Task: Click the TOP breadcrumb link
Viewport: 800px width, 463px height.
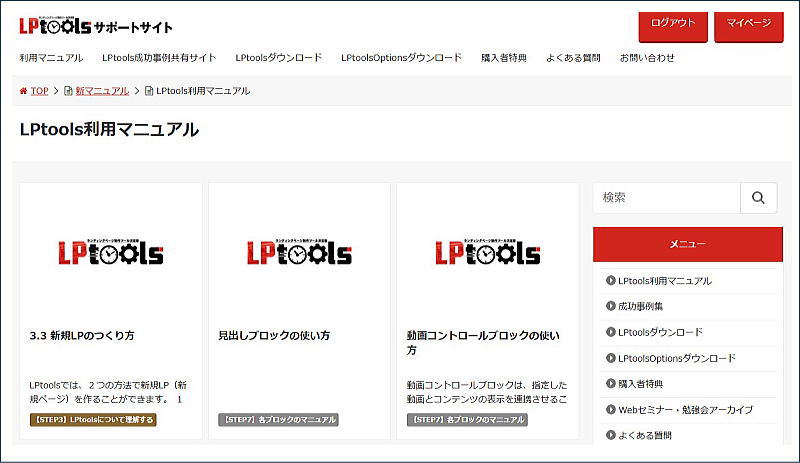Action: (x=39, y=91)
